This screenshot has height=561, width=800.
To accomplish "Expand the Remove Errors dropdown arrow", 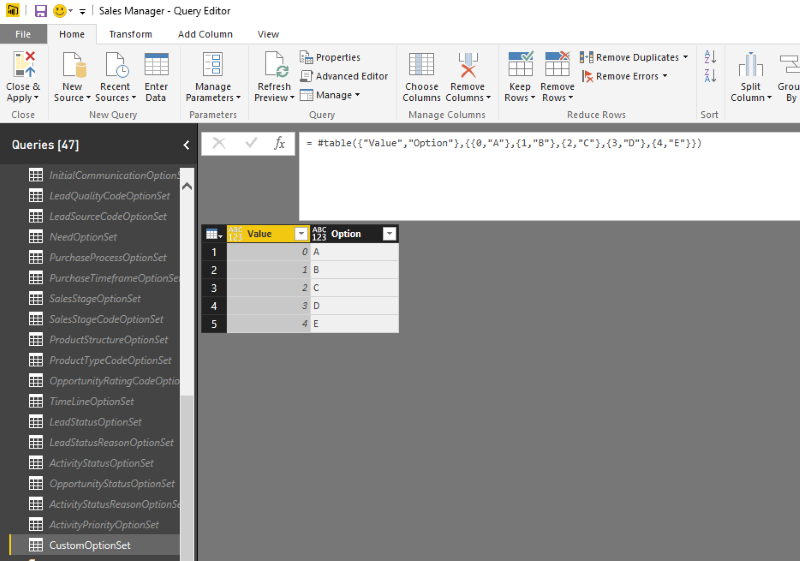I will pyautogui.click(x=665, y=76).
